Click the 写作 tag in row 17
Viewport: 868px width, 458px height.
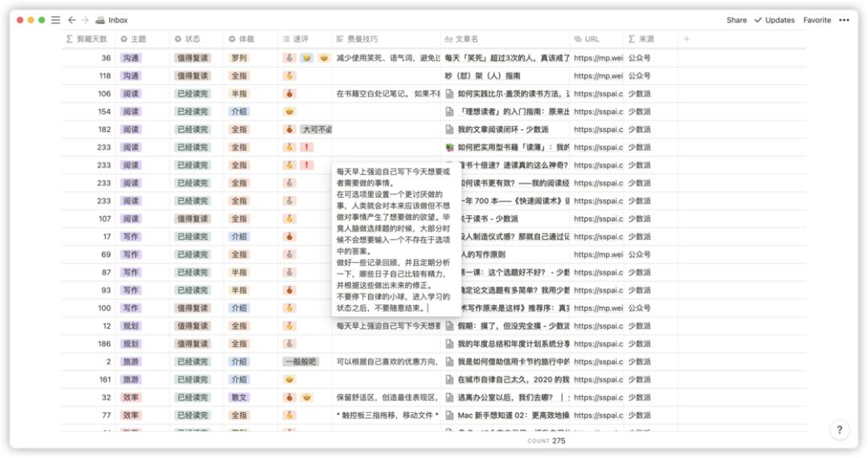(131, 237)
